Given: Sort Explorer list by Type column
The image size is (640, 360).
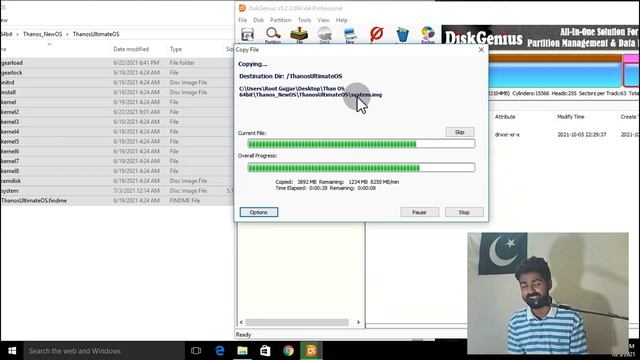Looking at the screenshot, I should click(x=176, y=49).
